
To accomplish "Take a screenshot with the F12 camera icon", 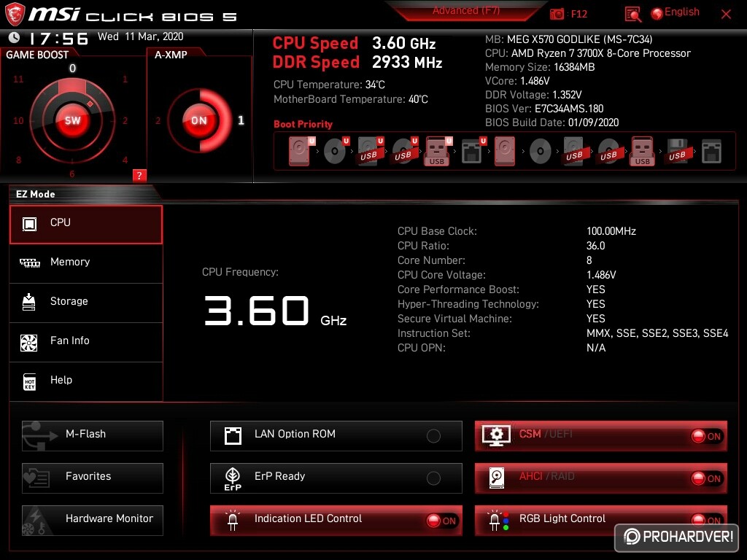I will 557,14.
